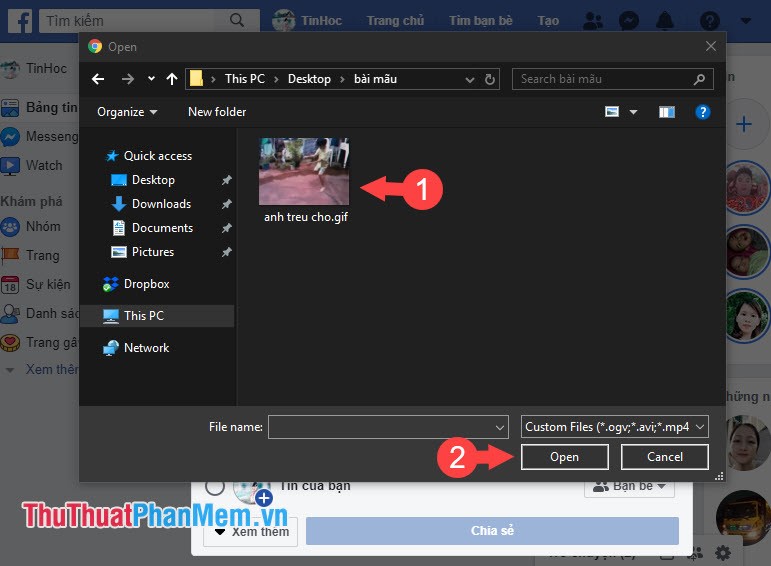This screenshot has width=771, height=566.
Task: Click Facebook search magnifier icon
Action: click(237, 20)
